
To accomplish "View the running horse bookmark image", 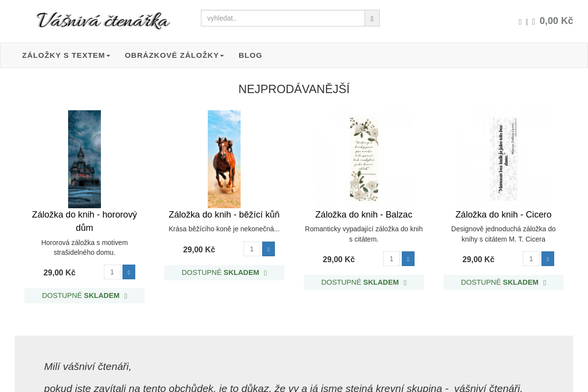I will 224,159.
